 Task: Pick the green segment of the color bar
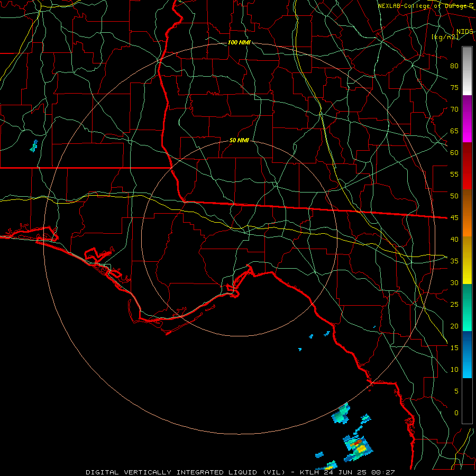point(467,307)
